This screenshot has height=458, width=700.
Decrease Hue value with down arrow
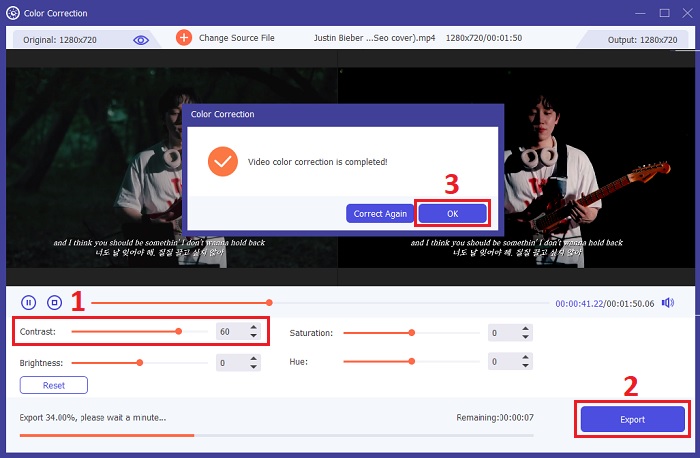[525, 365]
